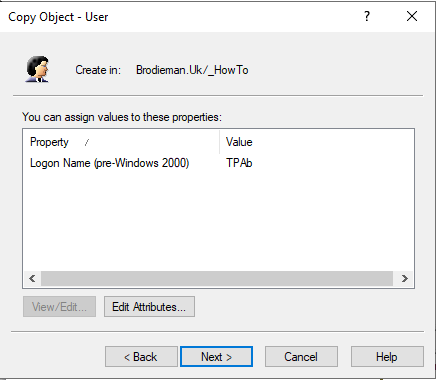Sort by the Property column header

(121, 142)
